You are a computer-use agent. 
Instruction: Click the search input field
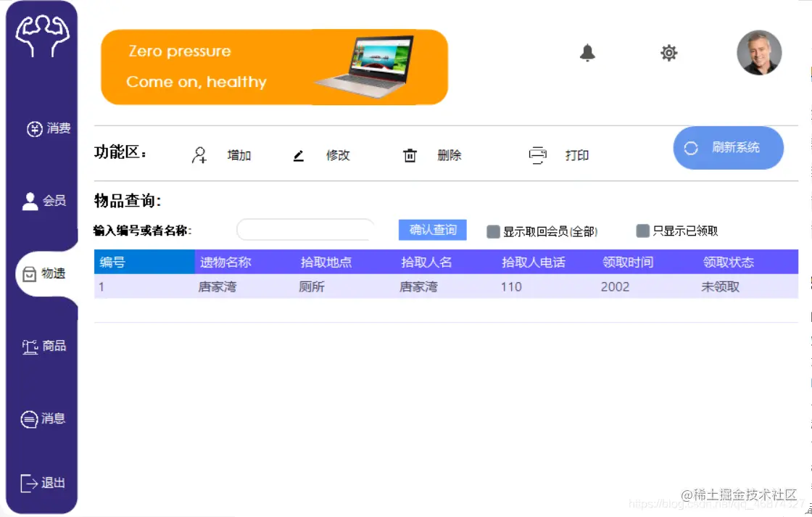pos(304,229)
